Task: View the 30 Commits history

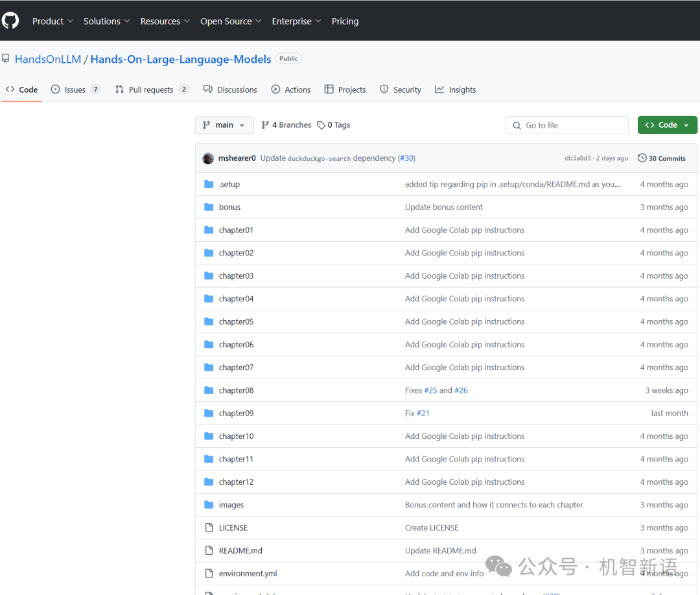Action: point(662,158)
